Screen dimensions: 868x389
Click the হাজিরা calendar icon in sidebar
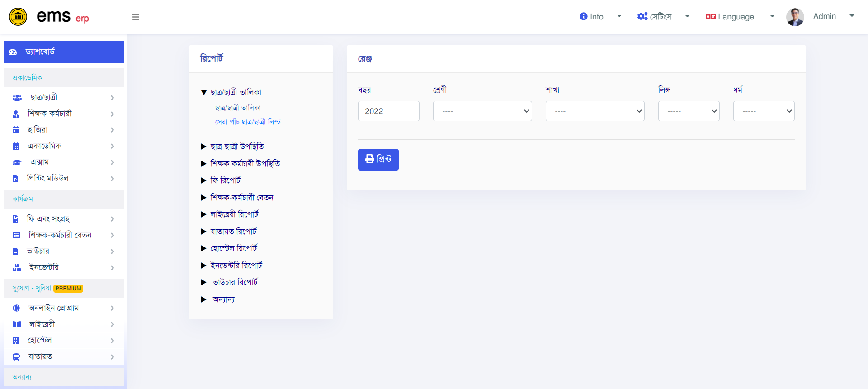16,130
